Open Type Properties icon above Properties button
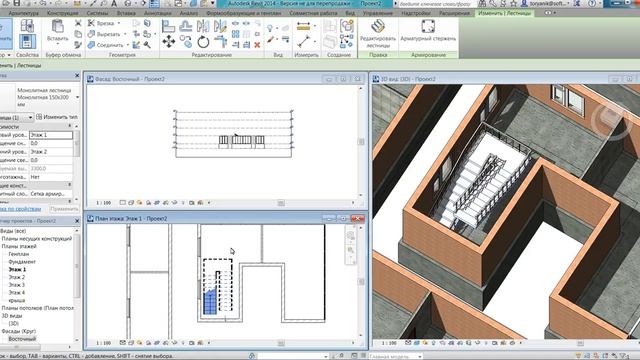This screenshot has width=640, height=360. point(27,25)
